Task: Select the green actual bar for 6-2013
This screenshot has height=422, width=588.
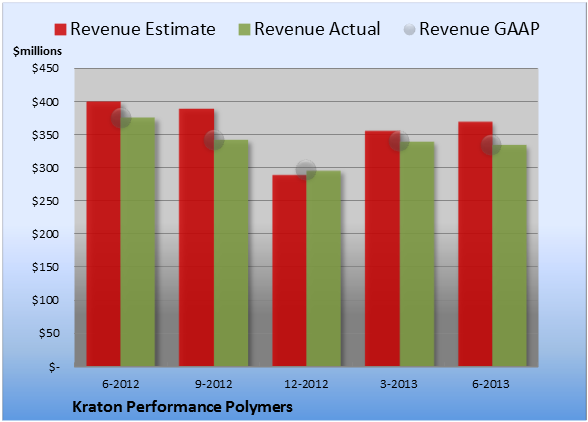Action: (x=510, y=255)
